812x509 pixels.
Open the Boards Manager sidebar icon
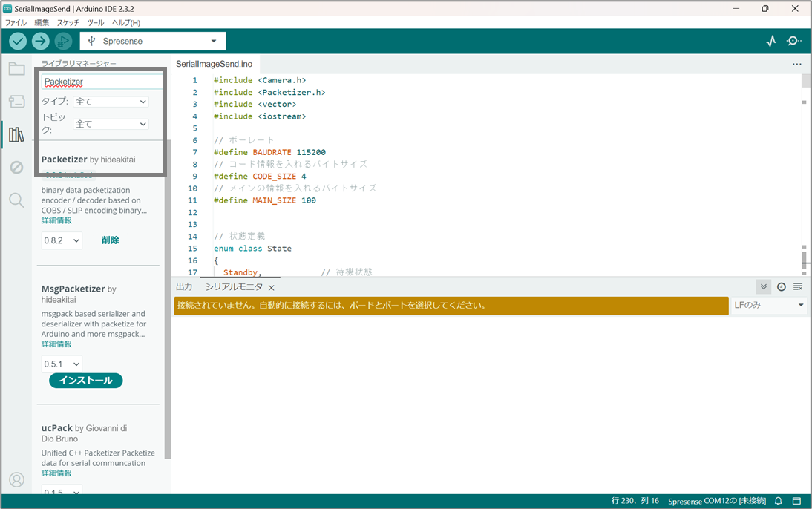[16, 102]
